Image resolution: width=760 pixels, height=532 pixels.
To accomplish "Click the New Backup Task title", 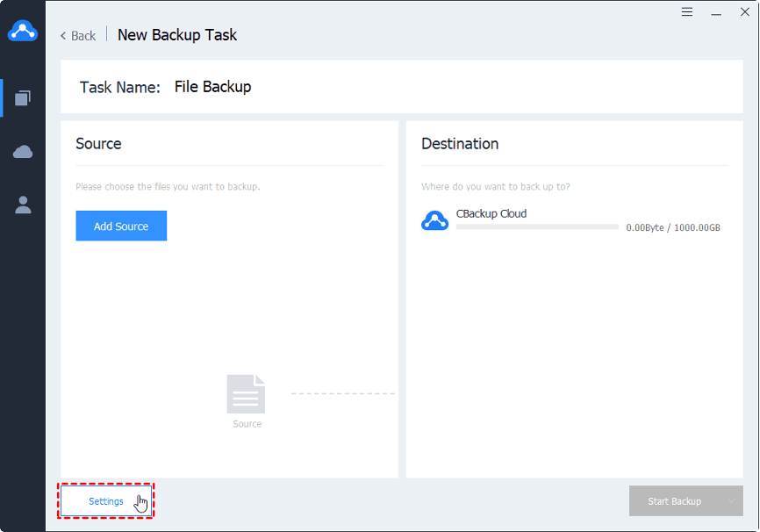I will tap(177, 35).
